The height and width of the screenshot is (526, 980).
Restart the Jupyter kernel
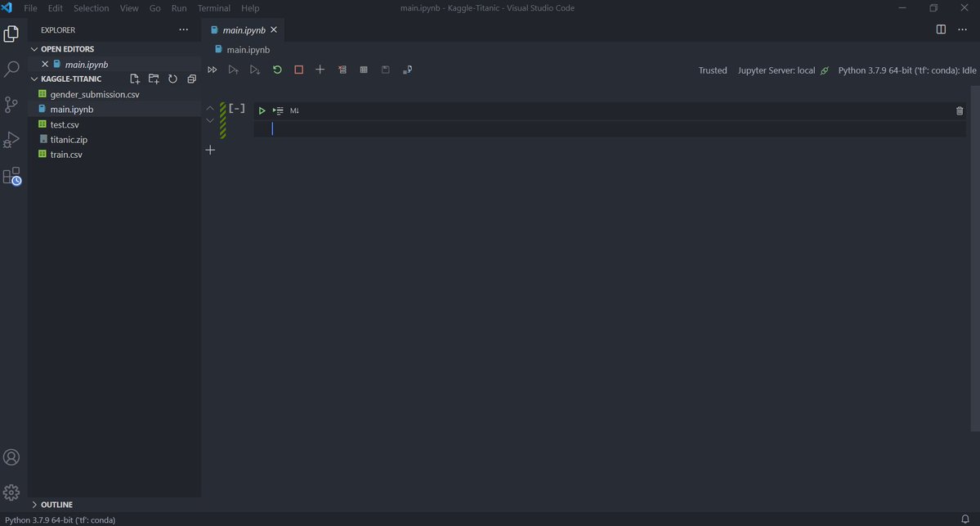point(277,70)
